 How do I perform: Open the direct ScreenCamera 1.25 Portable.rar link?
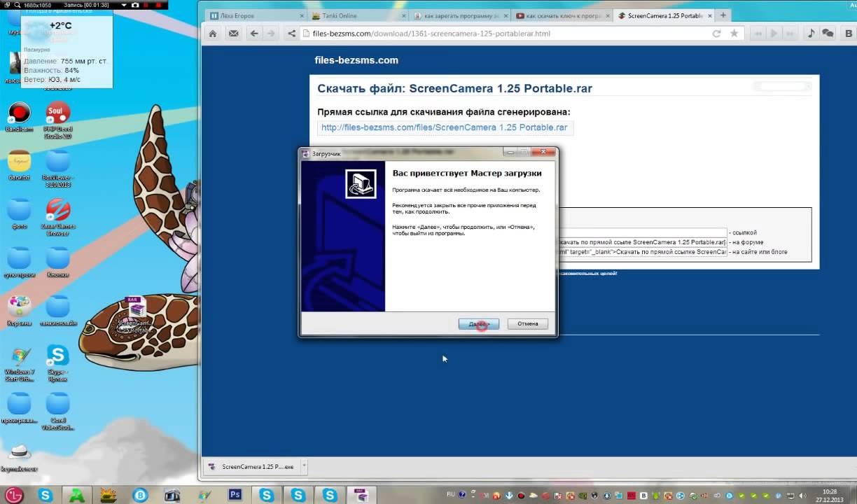445,127
